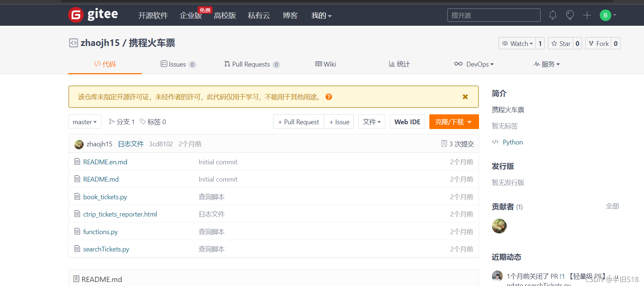
Task: Open the 统计 tab
Action: click(x=399, y=64)
